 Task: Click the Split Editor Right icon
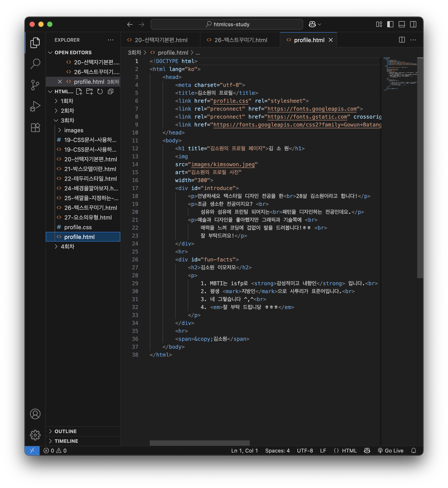click(402, 40)
